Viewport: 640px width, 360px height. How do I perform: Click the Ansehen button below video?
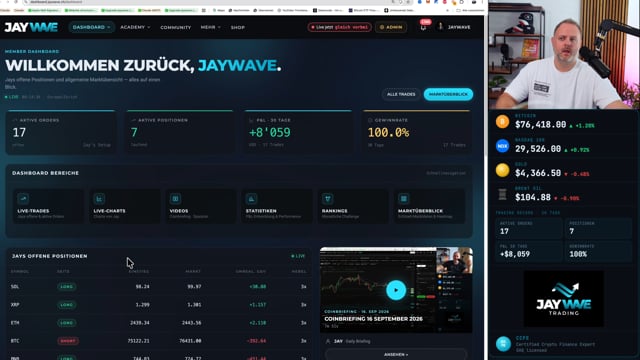[396, 354]
